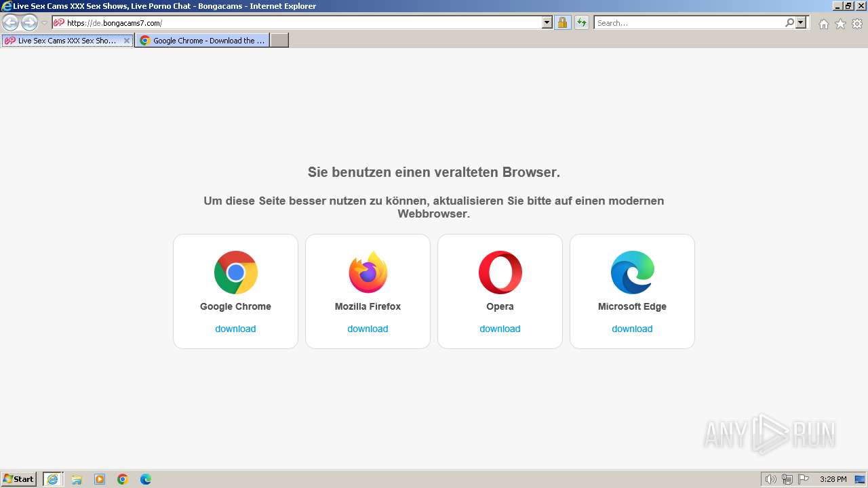Image resolution: width=868 pixels, height=488 pixels.
Task: Click the 'Microsoft Edge' card title
Action: tap(632, 306)
